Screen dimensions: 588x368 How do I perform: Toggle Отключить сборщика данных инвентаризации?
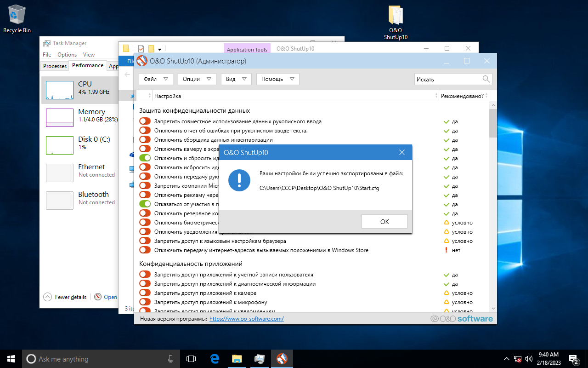[145, 140]
